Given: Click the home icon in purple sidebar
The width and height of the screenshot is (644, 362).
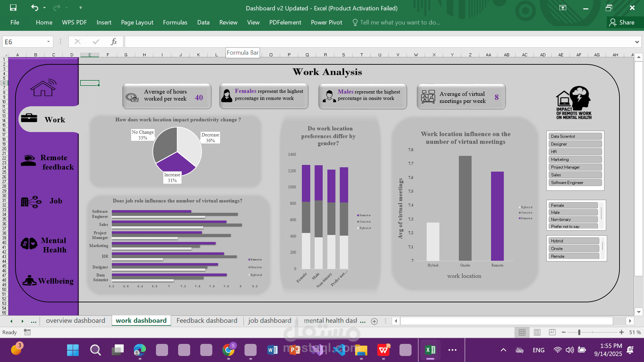Looking at the screenshot, I should coord(43,88).
